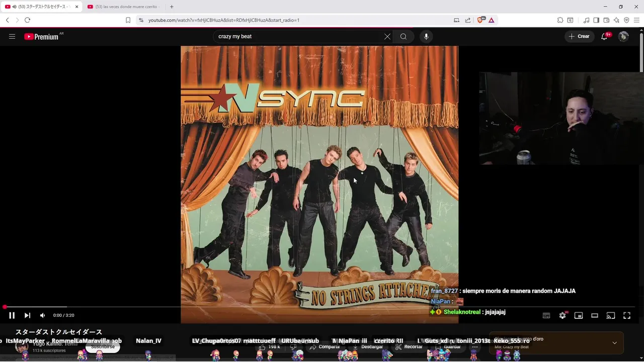Toggle the browser sidebar panel

[x=596, y=20]
